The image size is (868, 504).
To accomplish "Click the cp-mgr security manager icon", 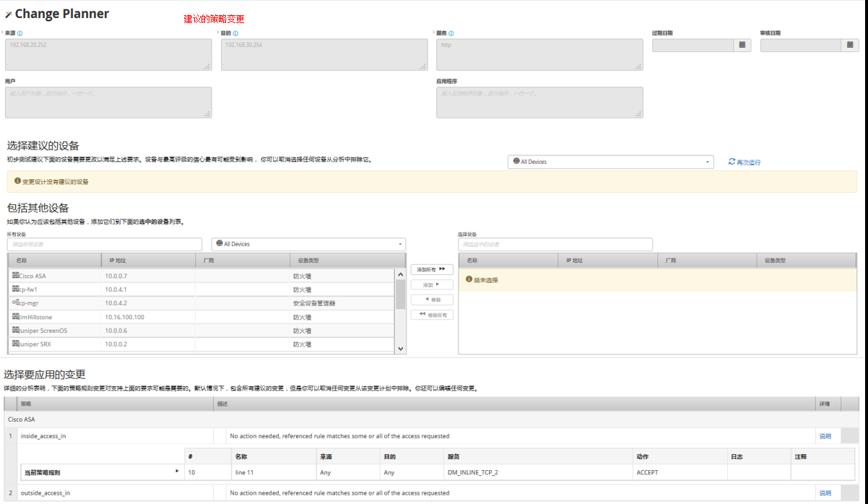I will [15, 303].
